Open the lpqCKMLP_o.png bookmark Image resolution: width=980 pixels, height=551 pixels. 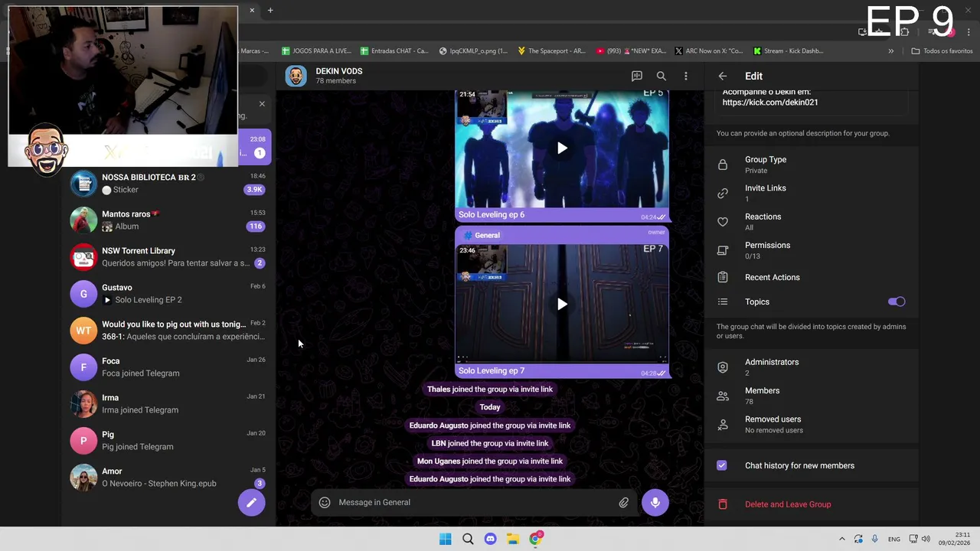(473, 51)
